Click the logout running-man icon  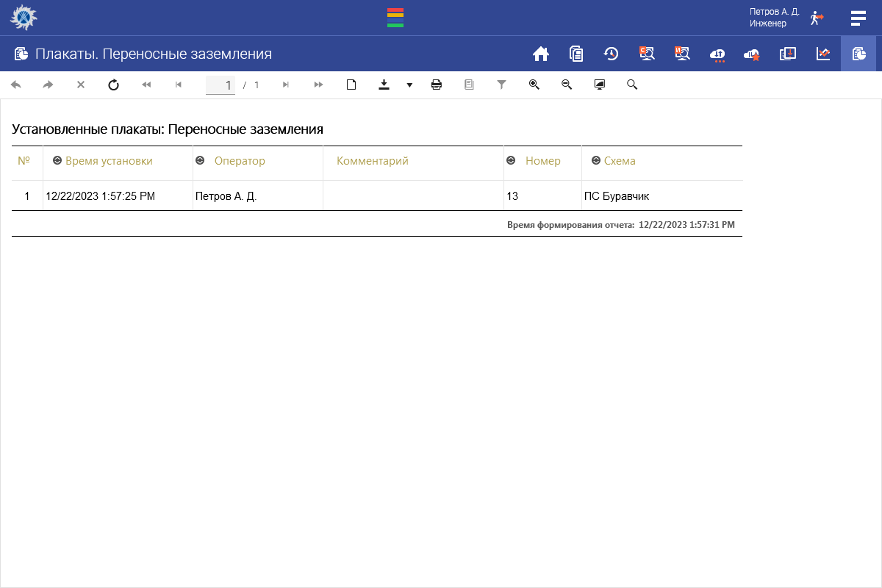click(x=816, y=18)
